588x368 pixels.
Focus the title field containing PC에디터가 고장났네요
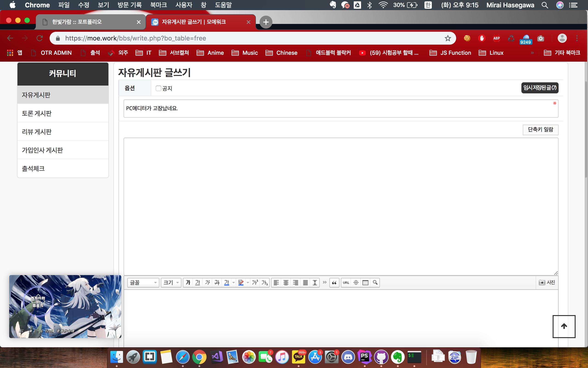341,109
